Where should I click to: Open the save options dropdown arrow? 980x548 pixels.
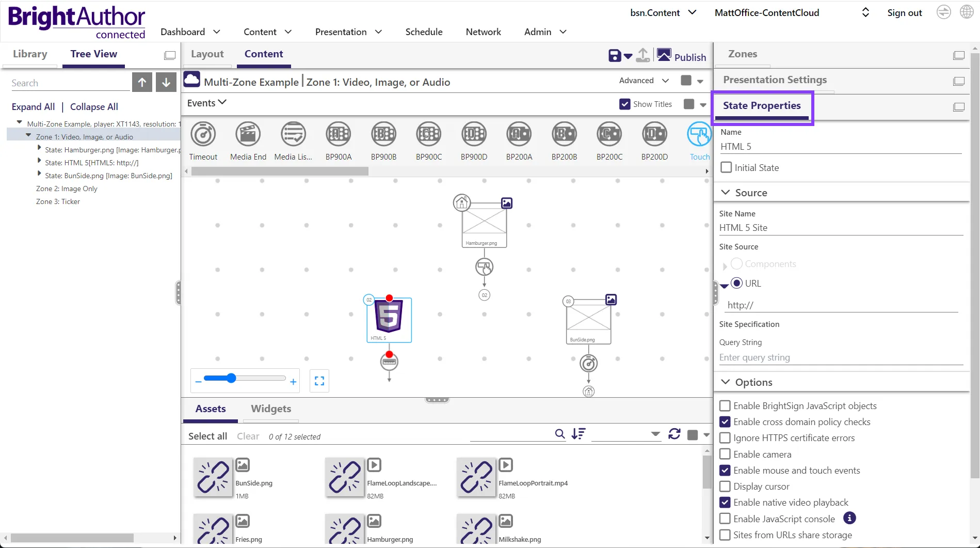628,56
